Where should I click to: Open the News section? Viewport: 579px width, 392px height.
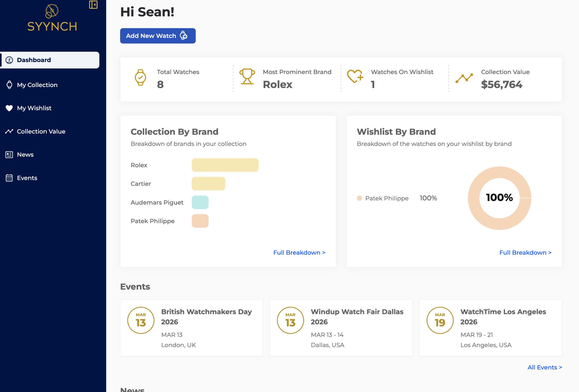click(x=25, y=154)
